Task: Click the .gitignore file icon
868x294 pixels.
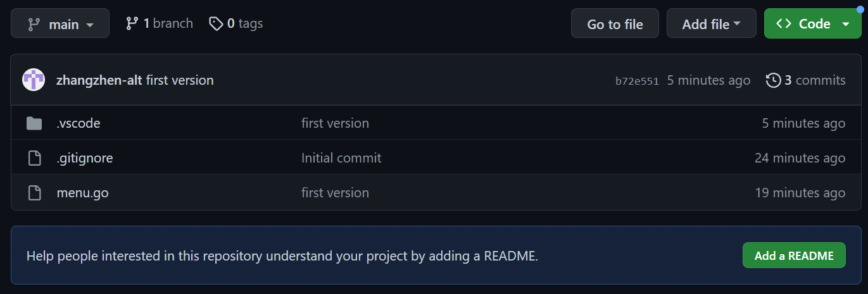Action: [x=34, y=158]
